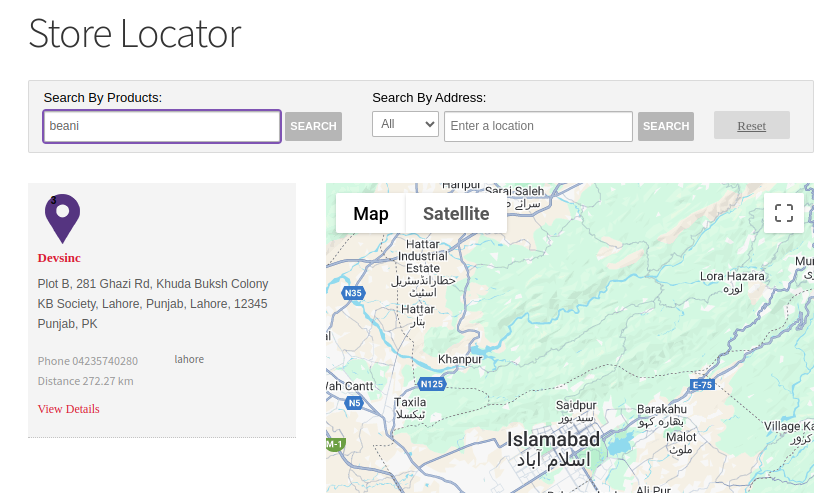Click the Reset button
This screenshot has height=493, width=835.
pyautogui.click(x=751, y=126)
